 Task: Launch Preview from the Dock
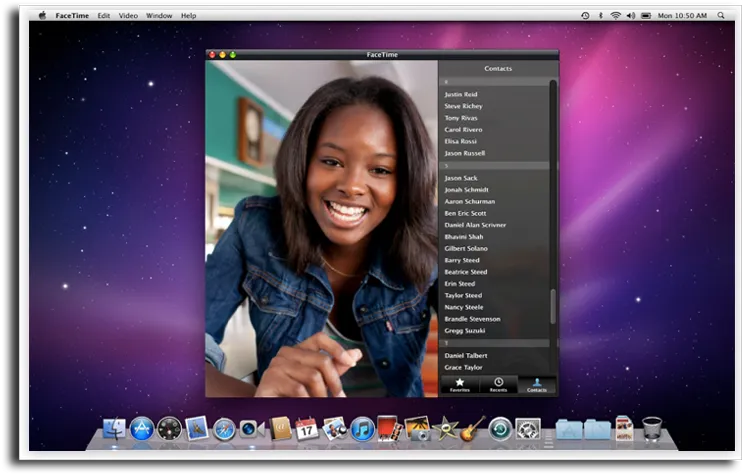pos(335,429)
